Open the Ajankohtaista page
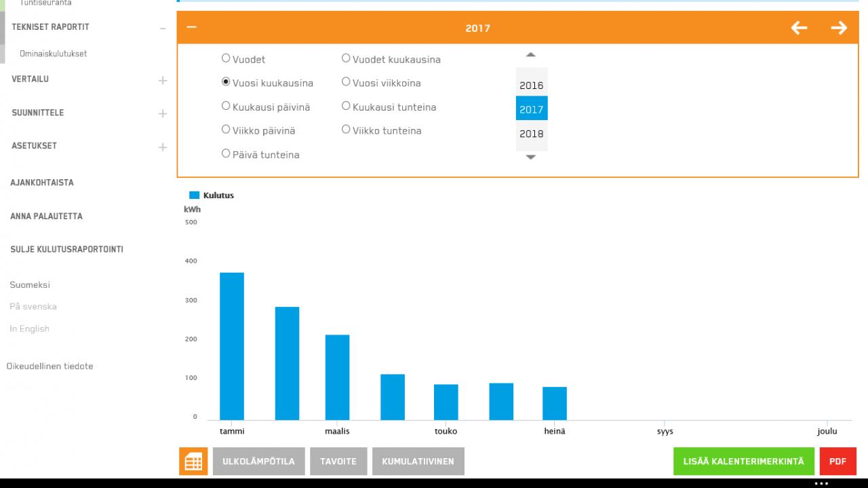 [x=42, y=183]
